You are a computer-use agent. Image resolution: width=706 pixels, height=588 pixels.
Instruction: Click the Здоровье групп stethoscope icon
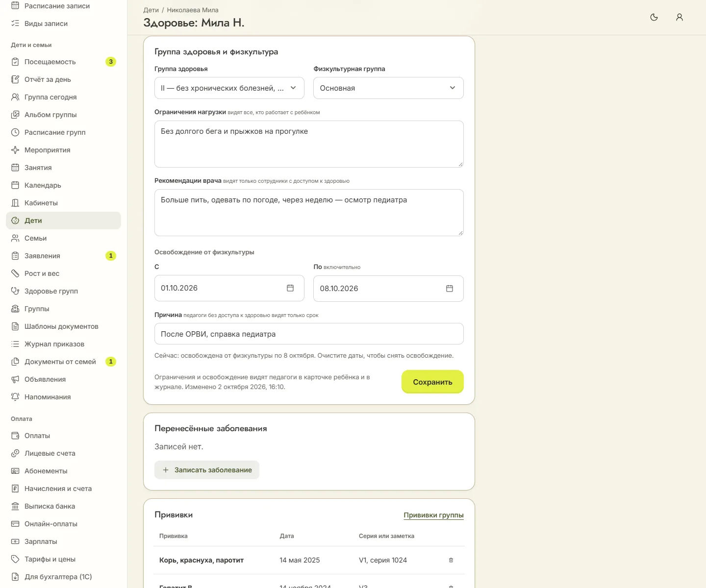15,291
